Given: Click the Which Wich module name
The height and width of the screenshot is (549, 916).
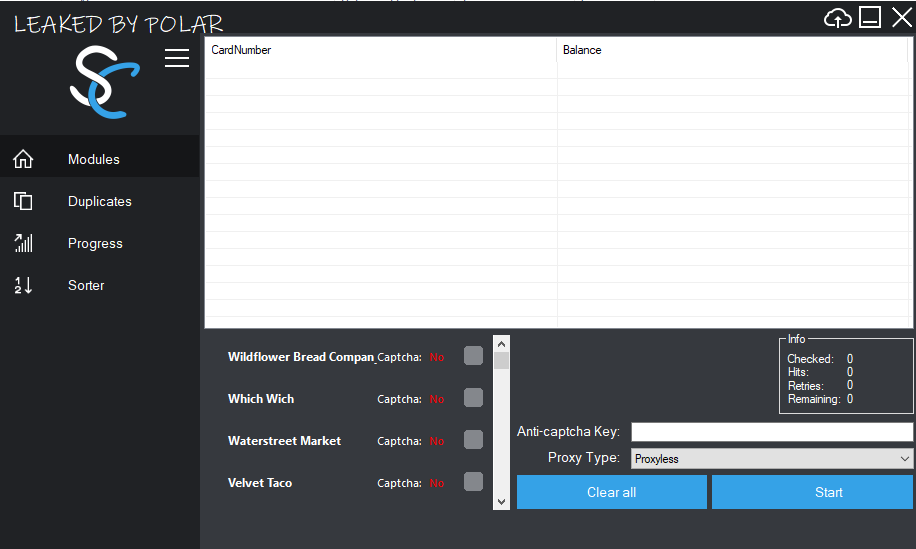Looking at the screenshot, I should pos(261,399).
